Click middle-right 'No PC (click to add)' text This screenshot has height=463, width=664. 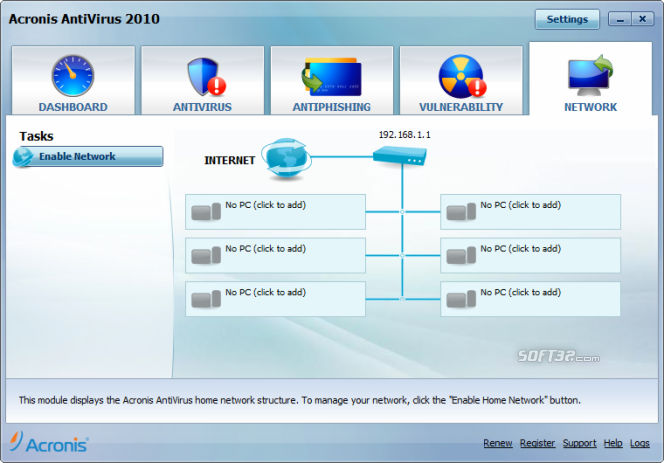tap(520, 249)
